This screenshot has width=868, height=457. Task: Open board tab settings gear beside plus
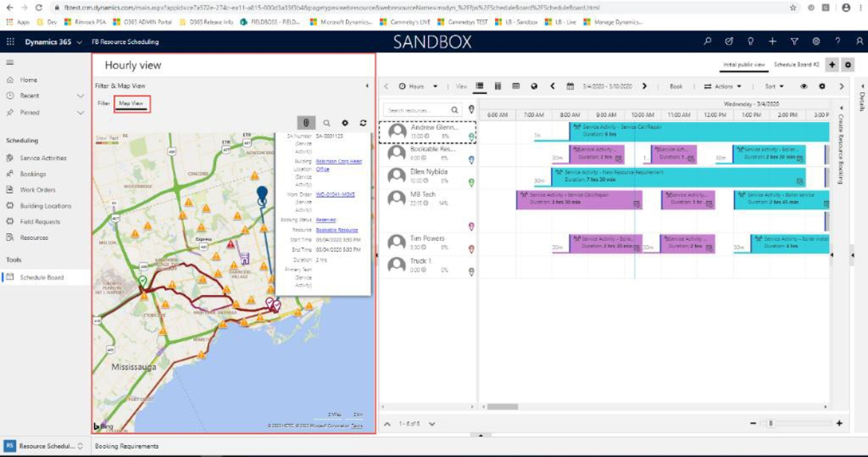tap(848, 65)
